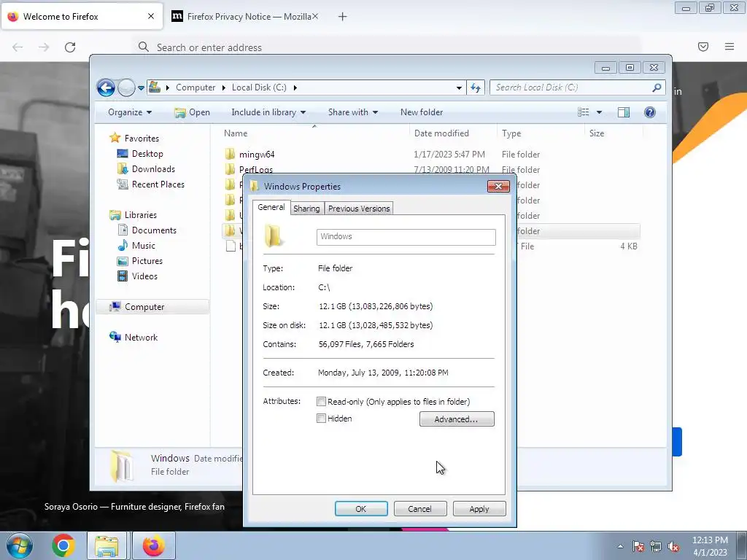This screenshot has width=747, height=560.
Task: Click OK in the Windows Properties dialog
Action: [x=361, y=508]
